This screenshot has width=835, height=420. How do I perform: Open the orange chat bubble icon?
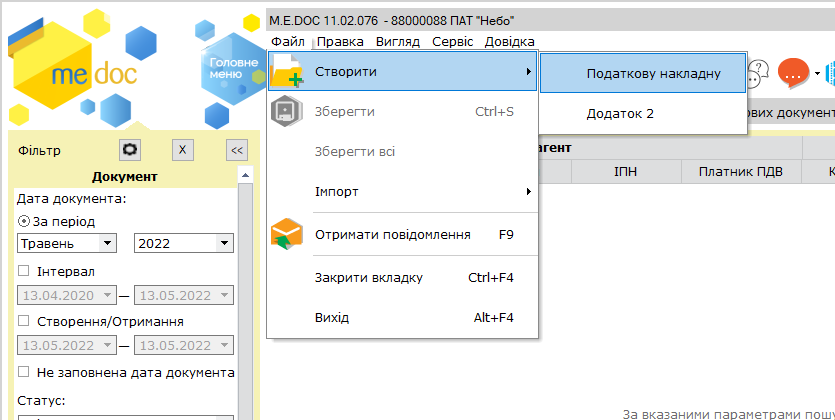tap(793, 73)
